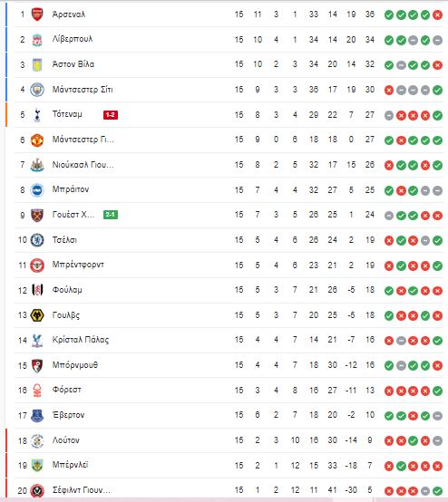Click Tottenham's red 1-2 live score badge
Viewport: 448px width, 502px height.
(x=111, y=114)
